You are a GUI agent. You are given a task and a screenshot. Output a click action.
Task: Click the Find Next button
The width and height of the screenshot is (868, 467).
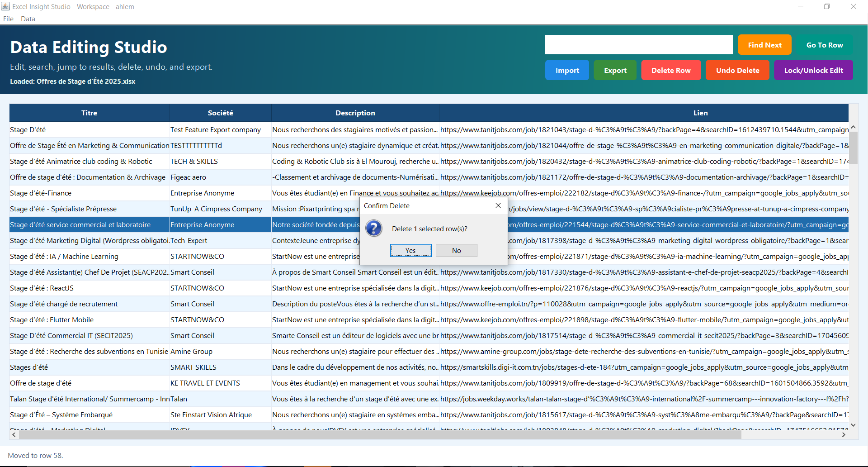coord(764,45)
